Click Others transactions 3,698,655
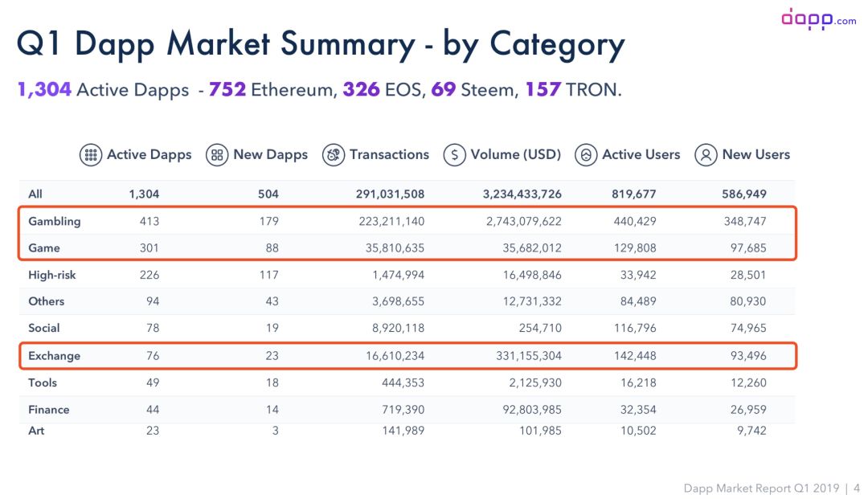The height and width of the screenshot is (499, 868). pos(398,301)
